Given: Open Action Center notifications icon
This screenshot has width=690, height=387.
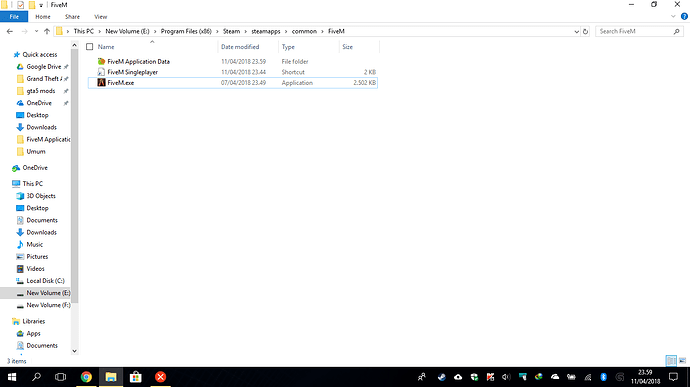Looking at the screenshot, I should tap(673, 377).
